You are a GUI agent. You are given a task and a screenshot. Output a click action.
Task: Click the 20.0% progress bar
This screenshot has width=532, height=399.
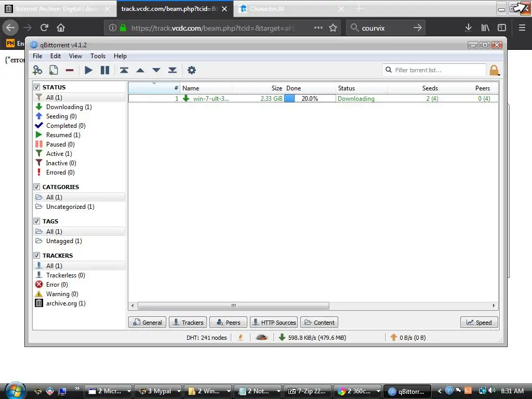pos(310,98)
